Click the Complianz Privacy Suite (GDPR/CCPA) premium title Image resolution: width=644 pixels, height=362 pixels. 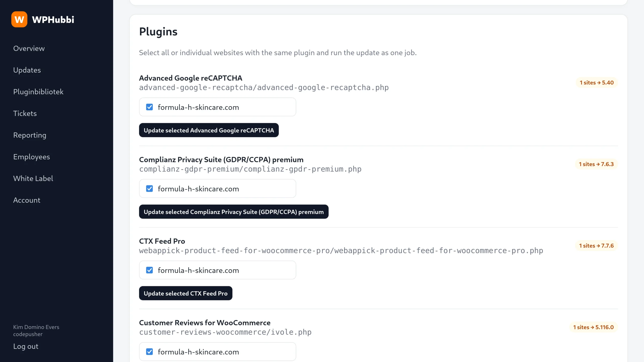pos(221,159)
